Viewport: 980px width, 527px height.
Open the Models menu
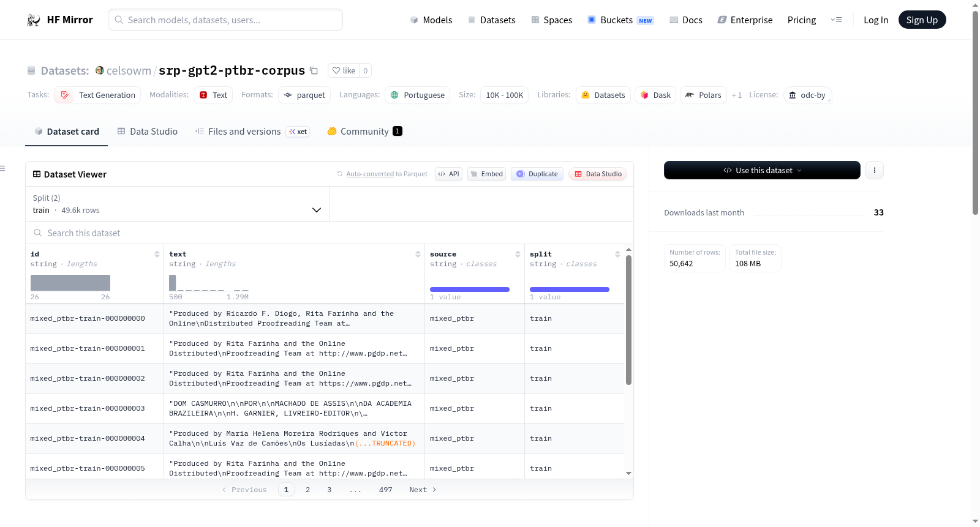point(431,20)
